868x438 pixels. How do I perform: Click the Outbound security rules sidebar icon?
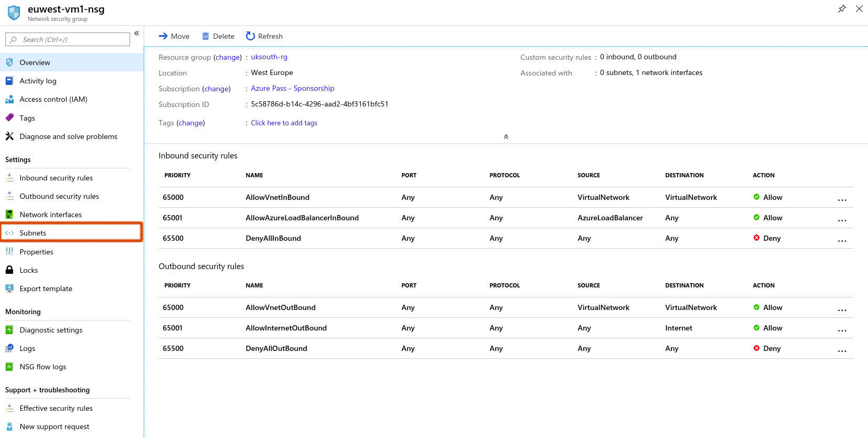9,196
